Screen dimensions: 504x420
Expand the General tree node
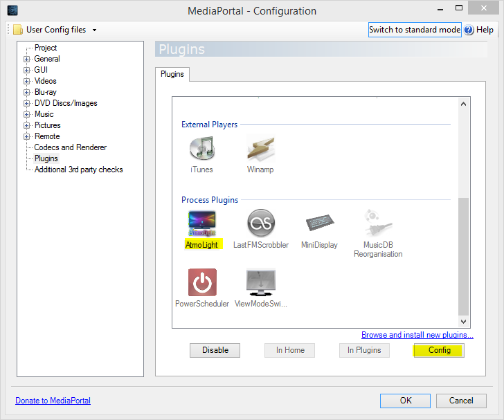click(x=27, y=59)
